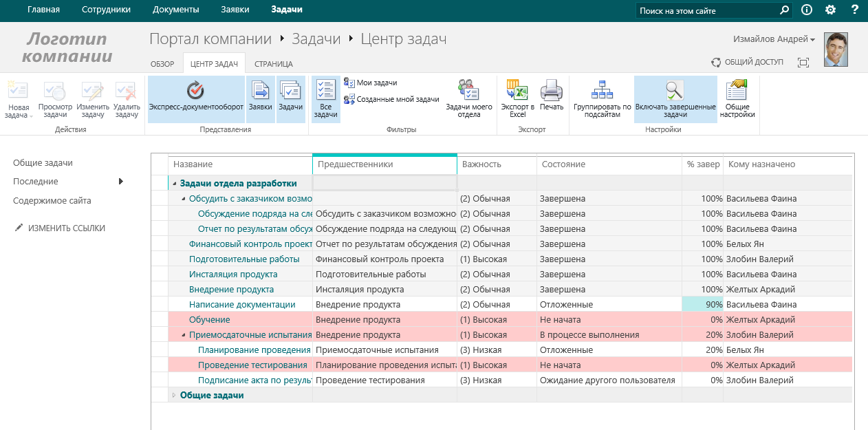Enable the Мои задачи filter
This screenshot has height=430, width=868.
[x=376, y=83]
